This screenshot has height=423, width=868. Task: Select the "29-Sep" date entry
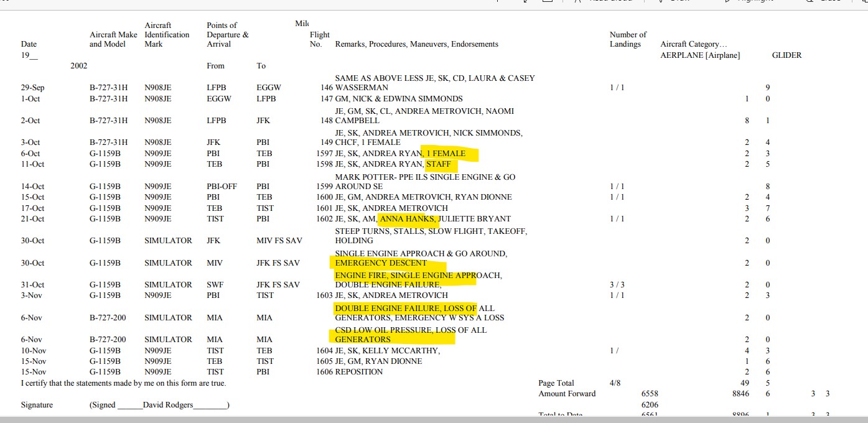point(32,88)
